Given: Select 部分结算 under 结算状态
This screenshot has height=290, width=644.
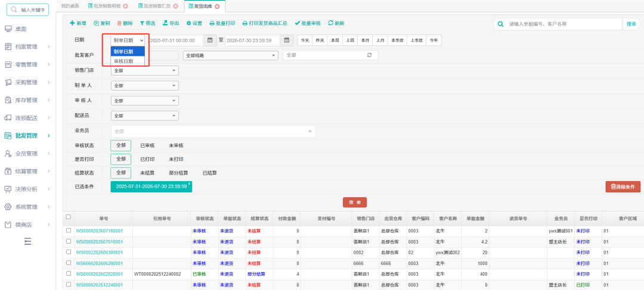Looking at the screenshot, I should [179, 173].
